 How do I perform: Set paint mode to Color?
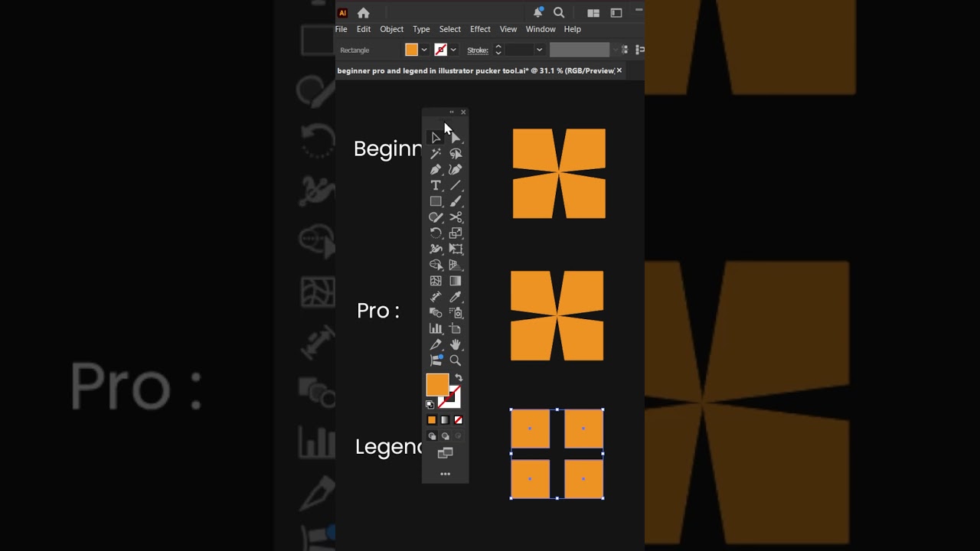tap(432, 420)
